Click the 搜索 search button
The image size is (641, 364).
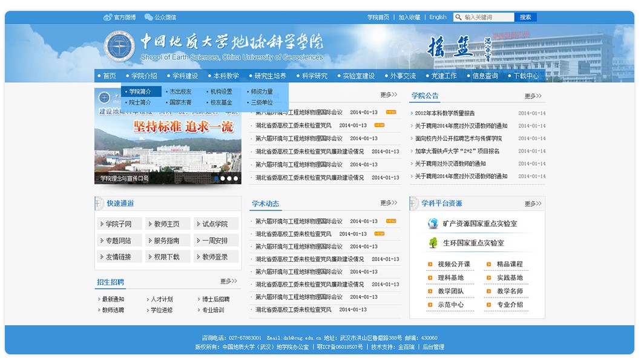(x=525, y=17)
